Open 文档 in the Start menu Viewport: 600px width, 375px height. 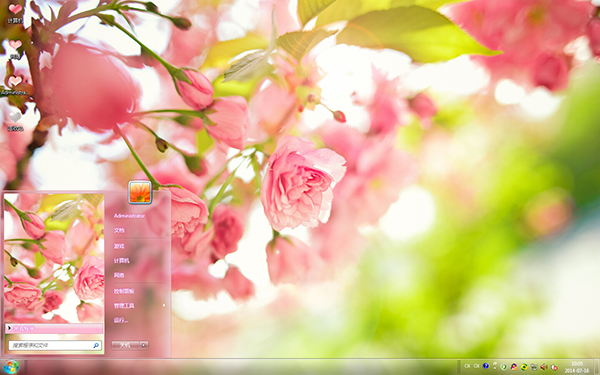pos(119,230)
